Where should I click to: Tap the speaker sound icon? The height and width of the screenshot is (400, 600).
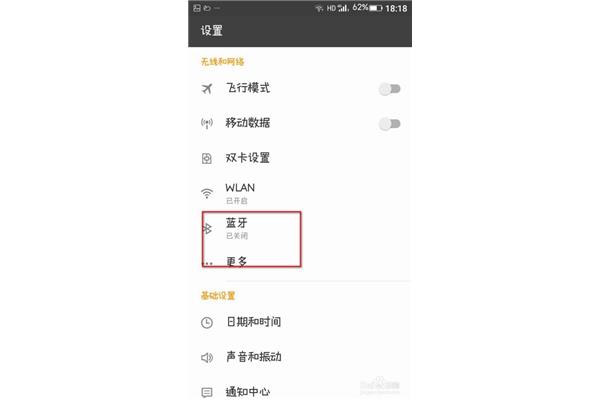point(207,358)
